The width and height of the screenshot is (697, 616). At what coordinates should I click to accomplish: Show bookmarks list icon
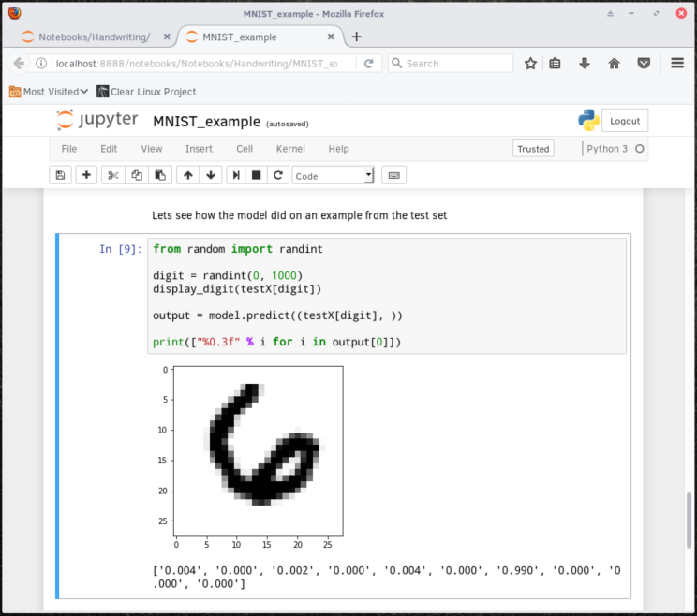click(555, 64)
